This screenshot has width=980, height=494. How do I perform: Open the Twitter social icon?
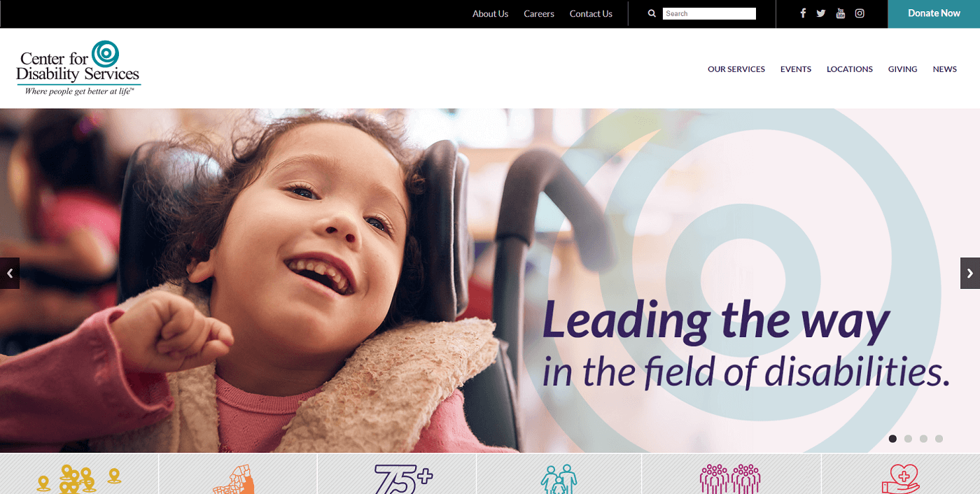821,13
